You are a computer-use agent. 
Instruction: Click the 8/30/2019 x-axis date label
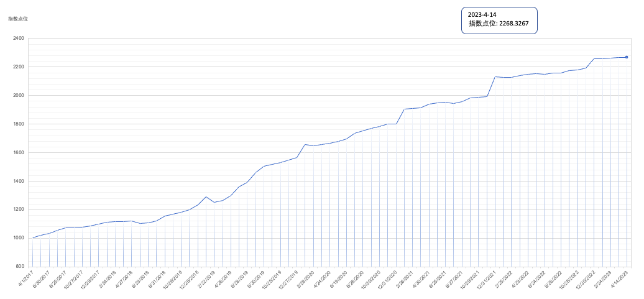tap(256, 278)
